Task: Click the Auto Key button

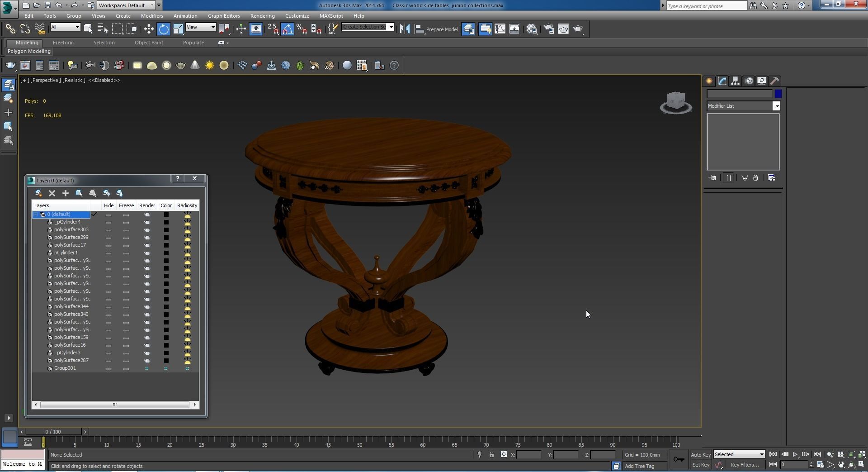Action: click(700, 455)
